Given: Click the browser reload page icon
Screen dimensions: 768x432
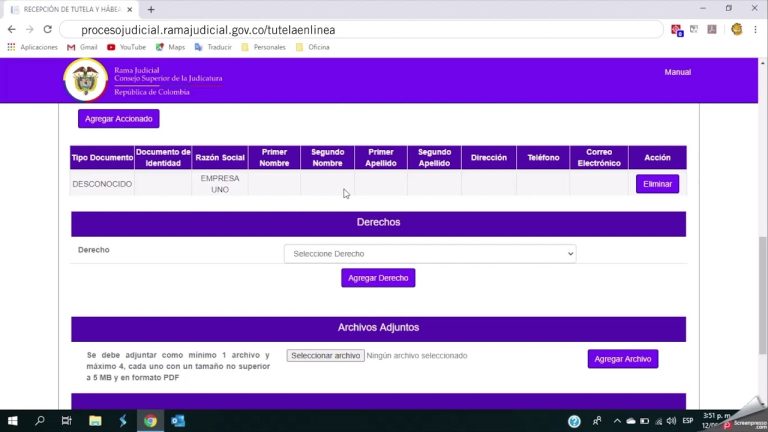Looking at the screenshot, I should [x=47, y=30].
